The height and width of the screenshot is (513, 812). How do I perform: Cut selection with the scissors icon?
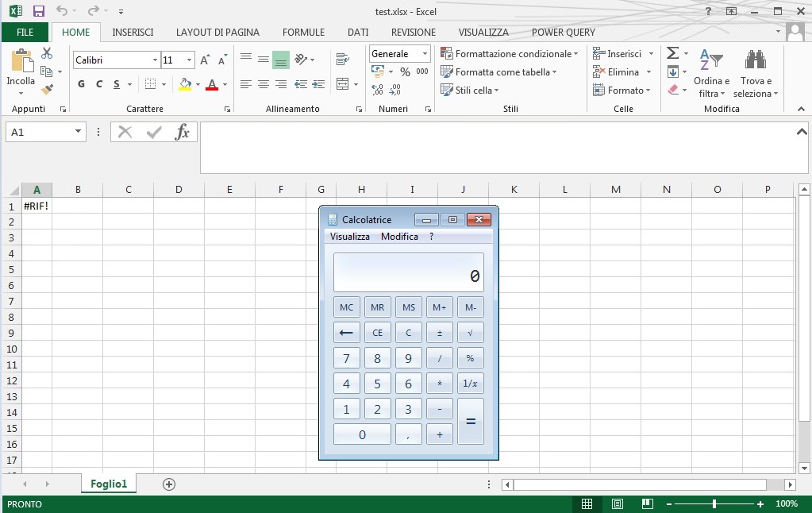pyautogui.click(x=47, y=53)
